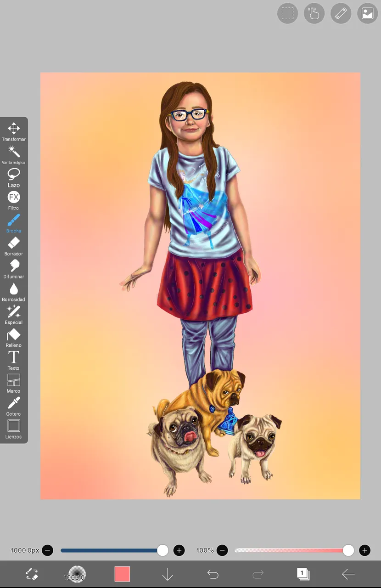Select the Relleno fill tool
Screen dimensions: 381x588
coord(14,338)
